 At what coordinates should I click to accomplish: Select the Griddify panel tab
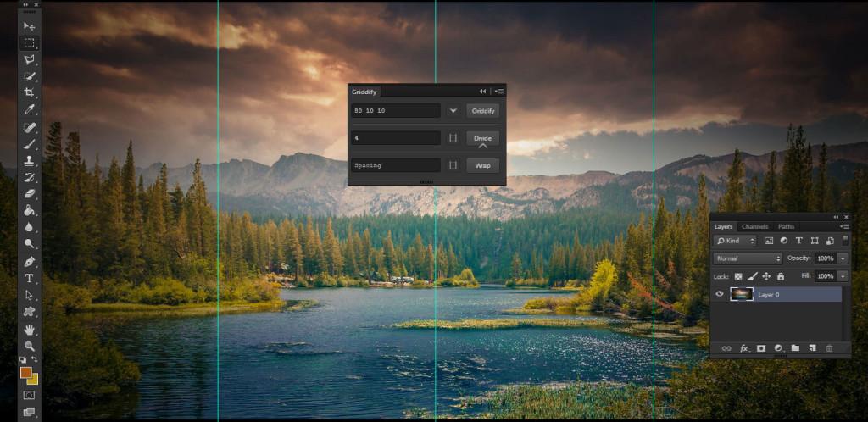click(364, 92)
